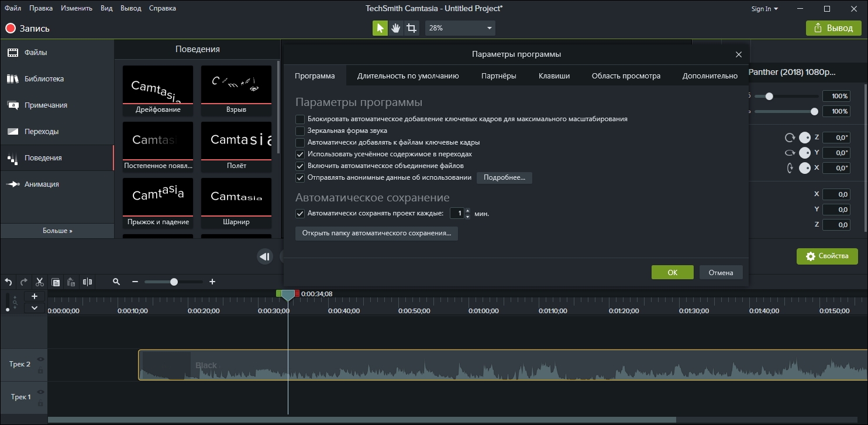The width and height of the screenshot is (868, 425).
Task: Enable the mirrored audio waveform checkbox
Action: click(300, 131)
